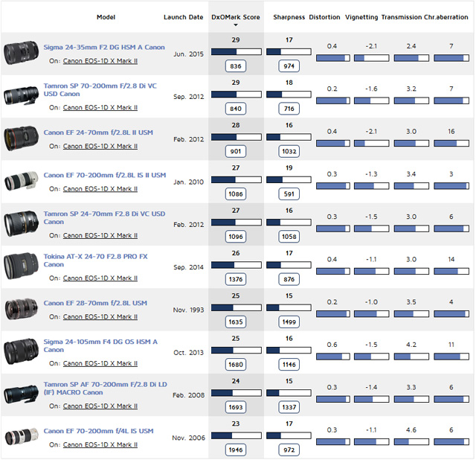This screenshot has width=476, height=460.
Task: Open Canon EF 70-200mm f/4L IS USM
Action: 98,431
